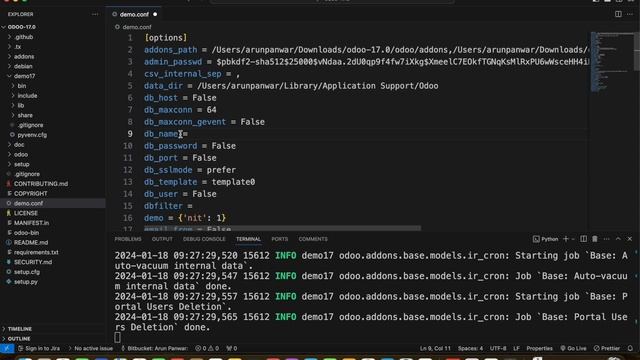
Task: Open odoo-bin file
Action: coord(26,233)
